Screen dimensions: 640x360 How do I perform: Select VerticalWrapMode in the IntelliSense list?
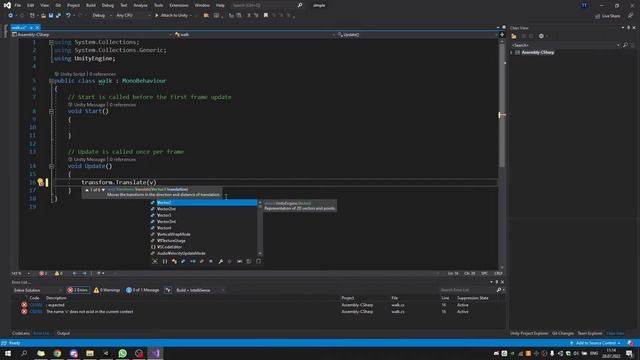(204, 234)
